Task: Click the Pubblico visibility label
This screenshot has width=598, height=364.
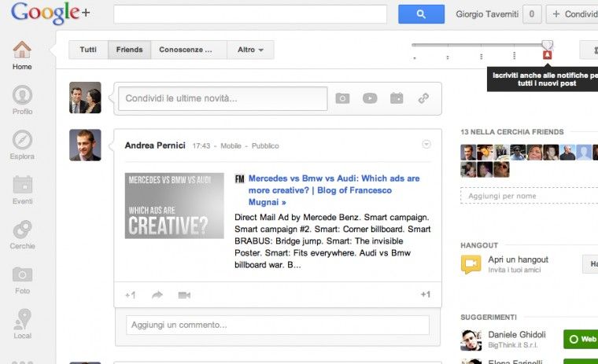Action: (265, 145)
